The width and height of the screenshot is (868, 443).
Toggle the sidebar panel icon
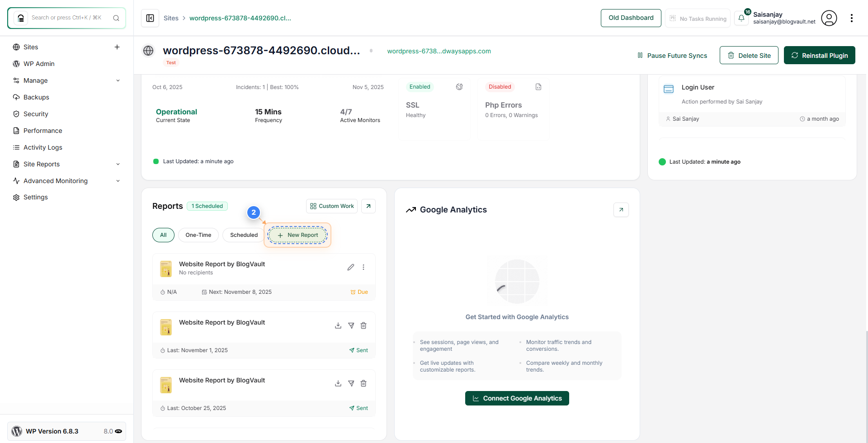pos(150,18)
